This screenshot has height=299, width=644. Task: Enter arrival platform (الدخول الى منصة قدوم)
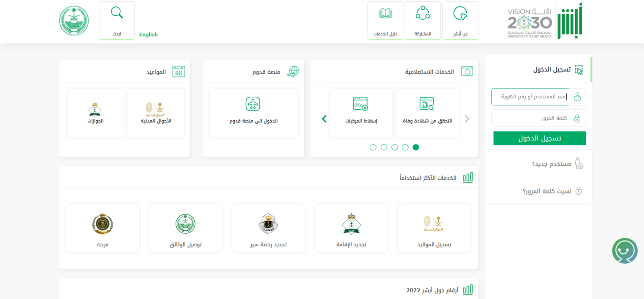tap(254, 113)
